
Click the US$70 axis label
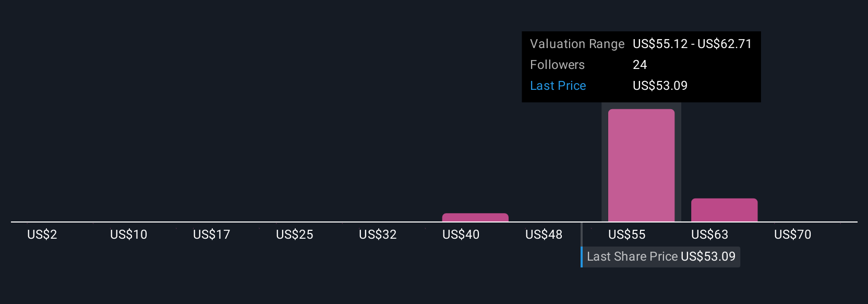[792, 235]
